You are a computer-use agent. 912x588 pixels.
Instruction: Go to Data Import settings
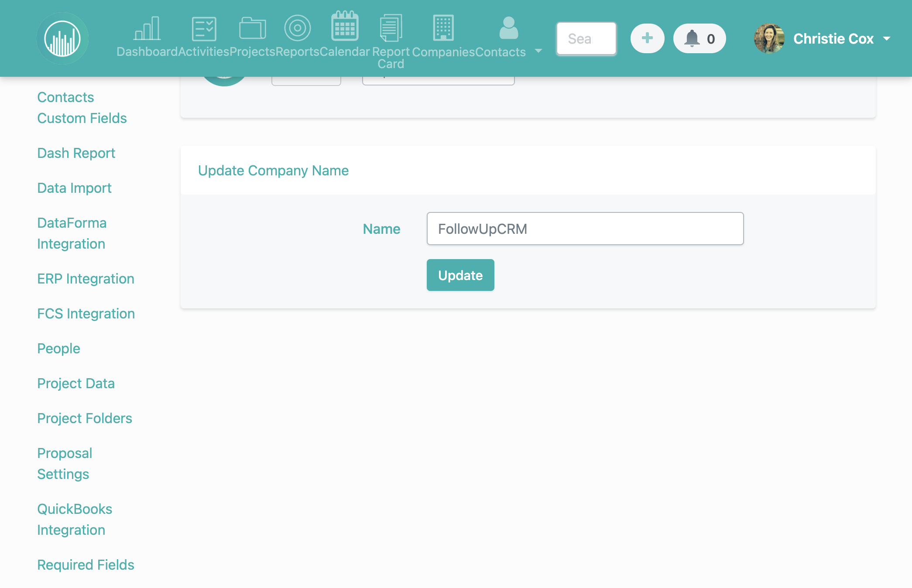(74, 188)
